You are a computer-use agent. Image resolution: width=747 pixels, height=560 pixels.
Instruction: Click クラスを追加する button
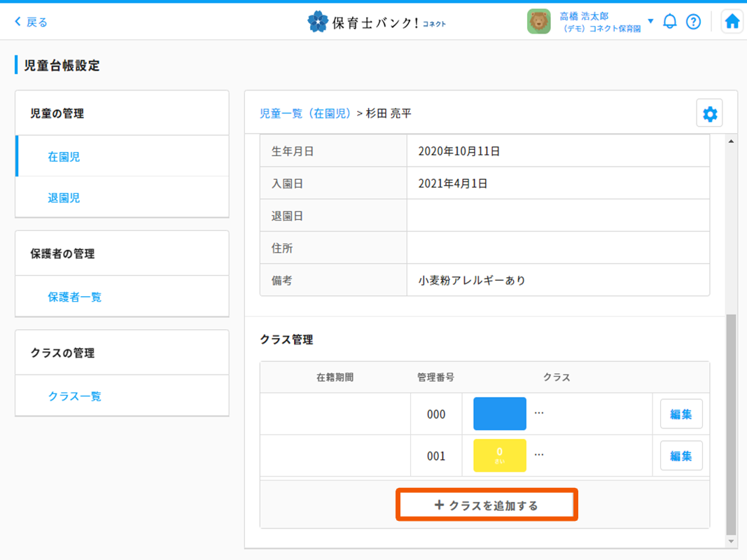click(487, 505)
